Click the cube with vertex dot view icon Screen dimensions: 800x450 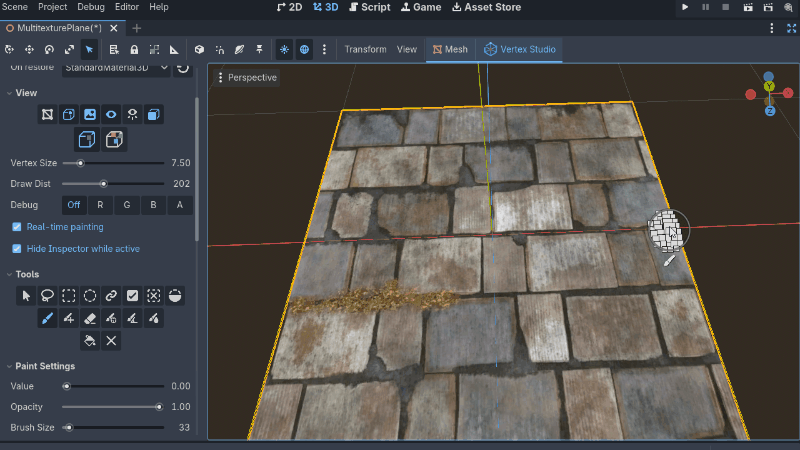[x=68, y=114]
